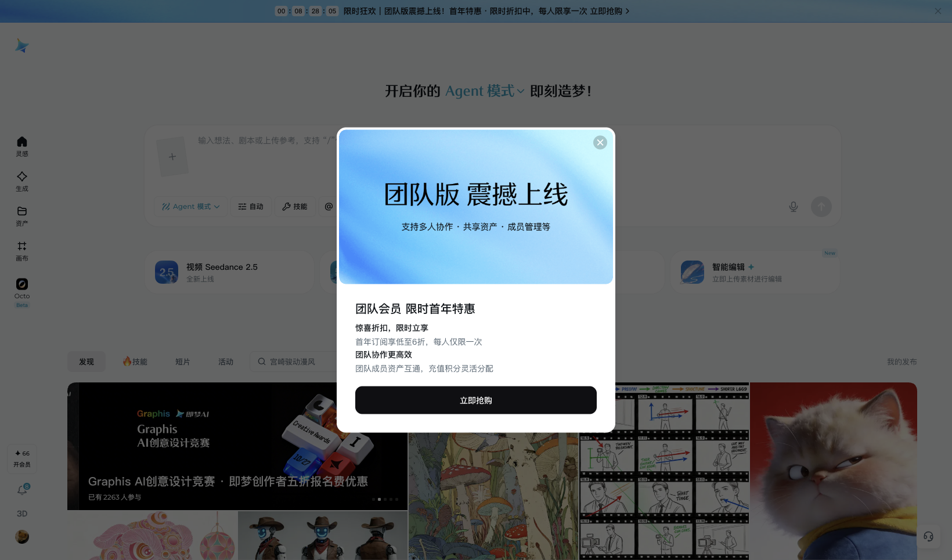Open the 灵感 home sidebar icon

tap(22, 146)
